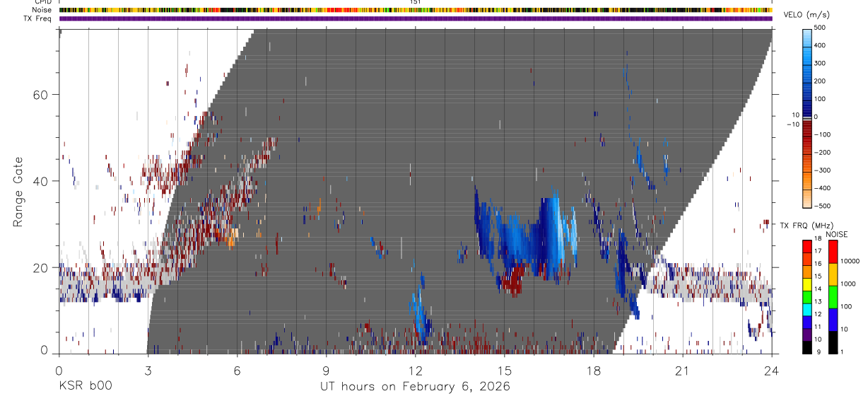Image resolution: width=868 pixels, height=401 pixels.
Task: Click the -400 tick on velocity colorbar
Action: [823, 188]
